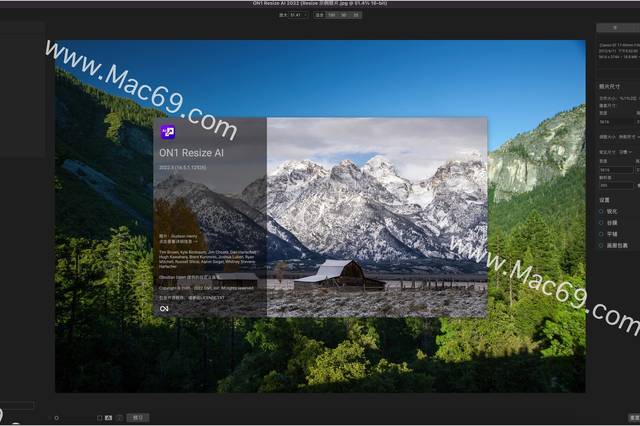Open the zoom percentage dropdown showing 51.41
This screenshot has height=426, width=640.
(x=298, y=15)
